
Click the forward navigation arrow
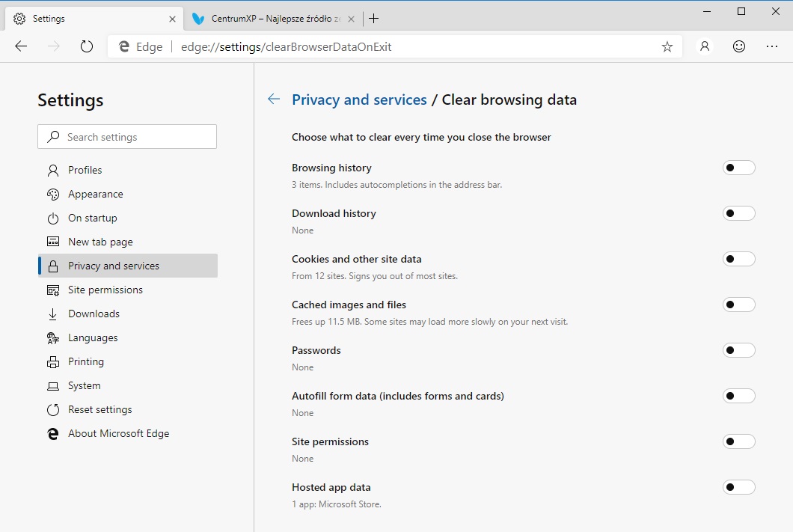(x=54, y=46)
